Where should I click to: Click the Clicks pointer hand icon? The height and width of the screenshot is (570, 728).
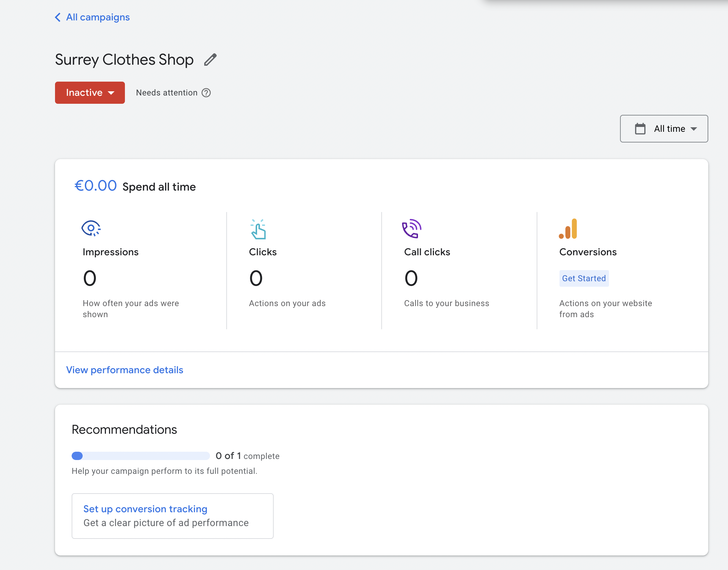(x=258, y=229)
